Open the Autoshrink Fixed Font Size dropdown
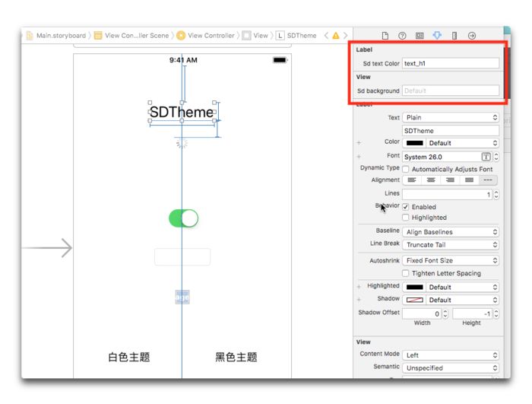This screenshot has height=404, width=532. pos(451,261)
